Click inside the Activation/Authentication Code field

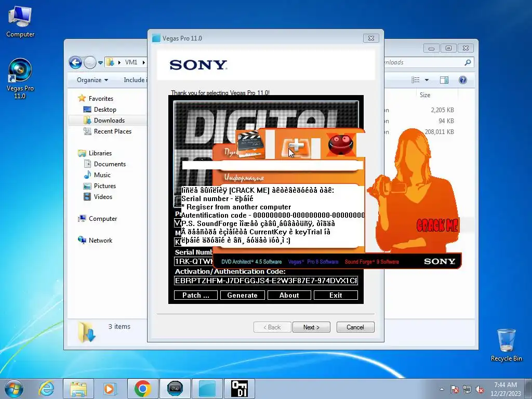click(266, 281)
